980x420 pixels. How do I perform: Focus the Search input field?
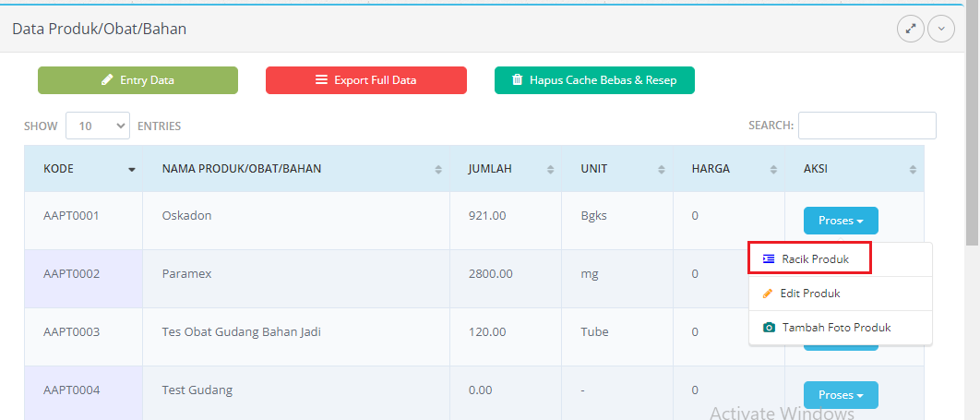coord(866,126)
